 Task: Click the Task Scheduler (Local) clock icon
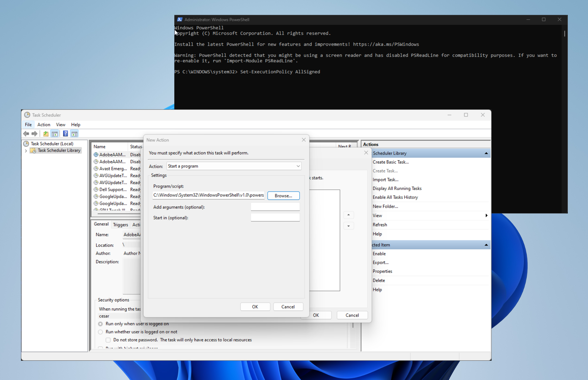pyautogui.click(x=26, y=144)
